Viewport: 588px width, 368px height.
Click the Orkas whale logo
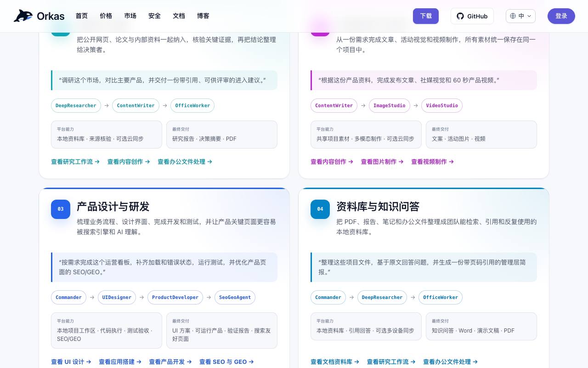point(23,16)
